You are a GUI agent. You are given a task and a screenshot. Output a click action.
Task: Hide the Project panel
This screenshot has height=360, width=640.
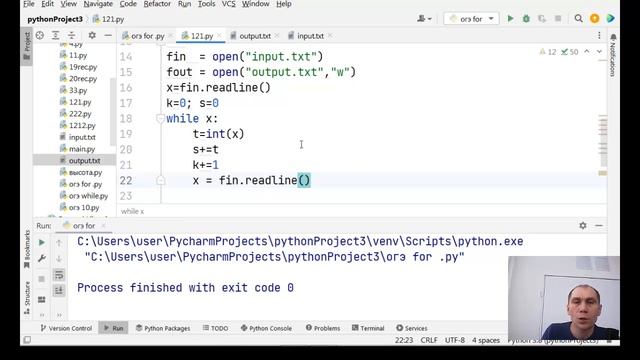(108, 36)
